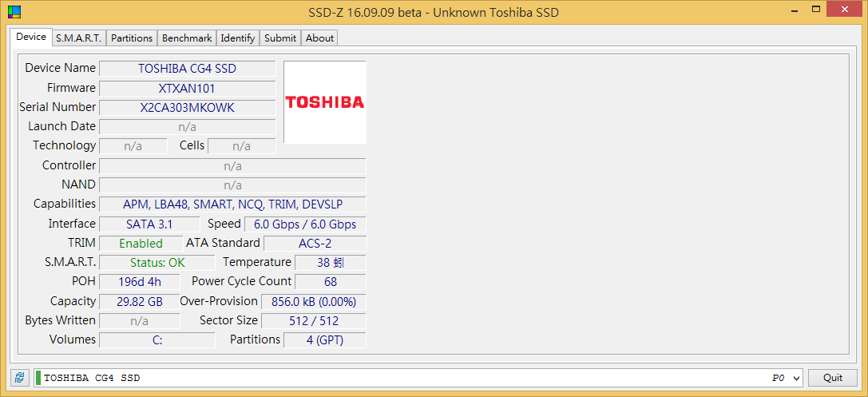Image resolution: width=868 pixels, height=397 pixels.
Task: Click the Over-Provision label
Action: tap(219, 301)
